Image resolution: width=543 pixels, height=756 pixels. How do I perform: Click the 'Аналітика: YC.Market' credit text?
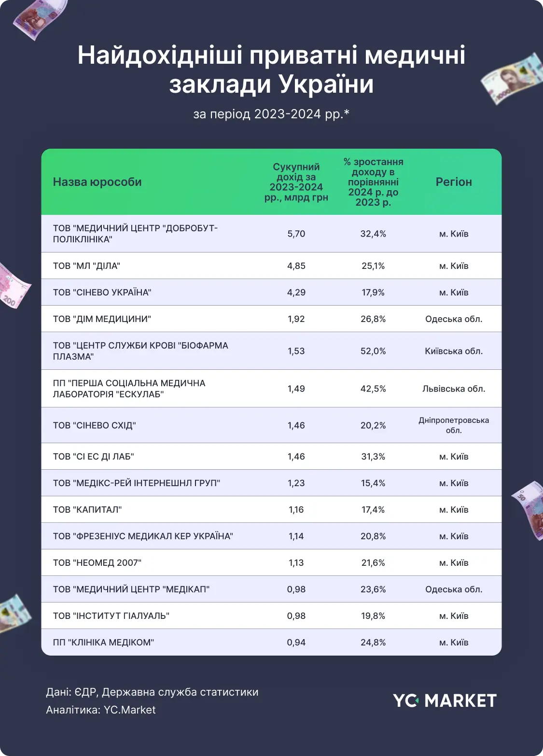click(x=101, y=710)
